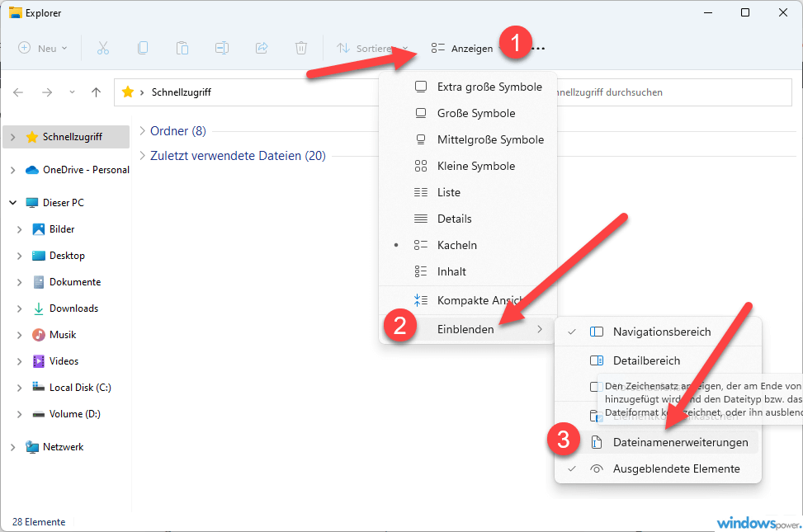Image resolution: width=803 pixels, height=532 pixels.
Task: Expand the Local Disk (C:) node
Action: [20, 388]
